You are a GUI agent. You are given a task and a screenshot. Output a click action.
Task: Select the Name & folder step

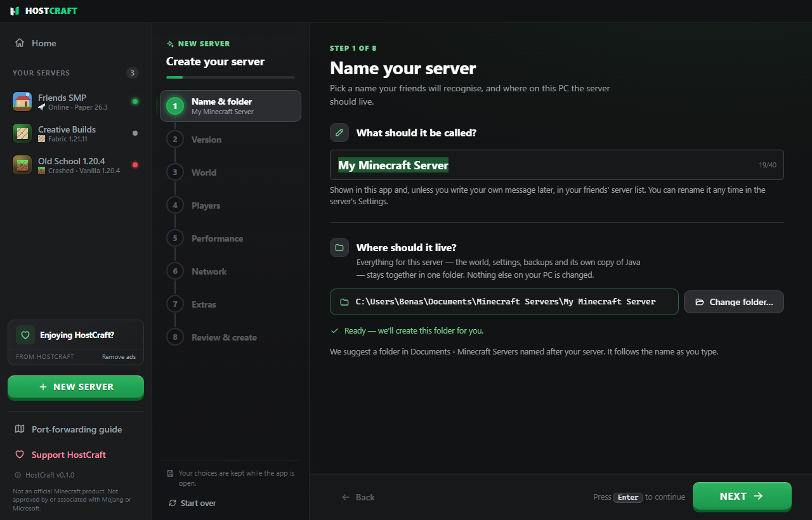point(230,106)
